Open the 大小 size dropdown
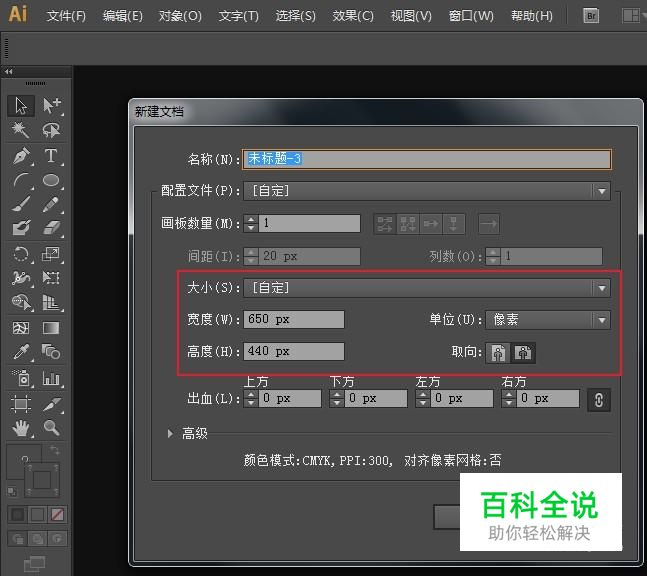The height and width of the screenshot is (576, 647). 427,288
